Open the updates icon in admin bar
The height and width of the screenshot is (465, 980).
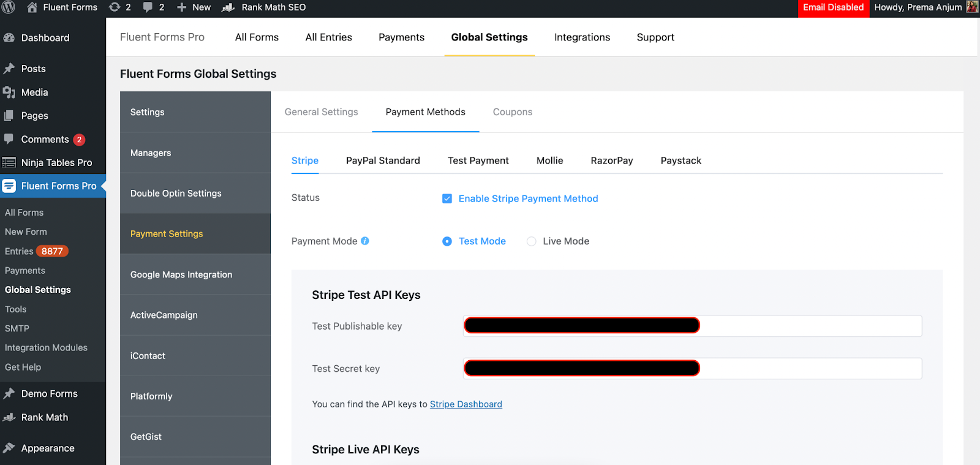(x=115, y=7)
